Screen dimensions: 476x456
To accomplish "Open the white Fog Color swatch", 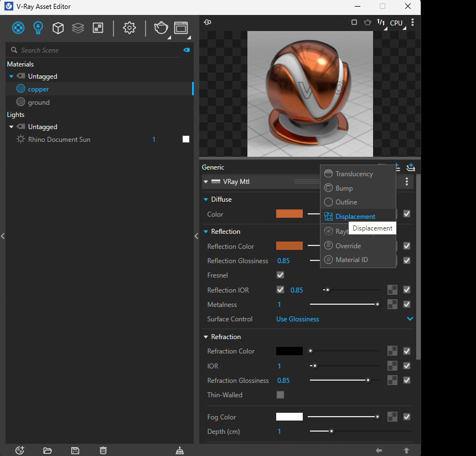I will [x=289, y=417].
